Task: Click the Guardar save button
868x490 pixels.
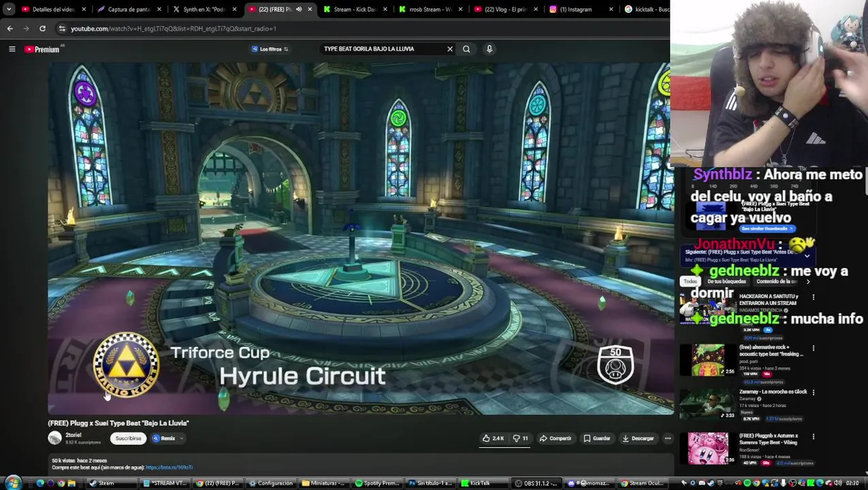Action: click(x=597, y=438)
